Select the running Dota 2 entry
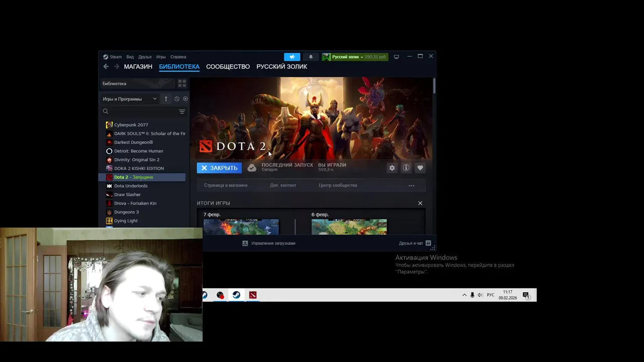The height and width of the screenshot is (362, 644). (142, 177)
